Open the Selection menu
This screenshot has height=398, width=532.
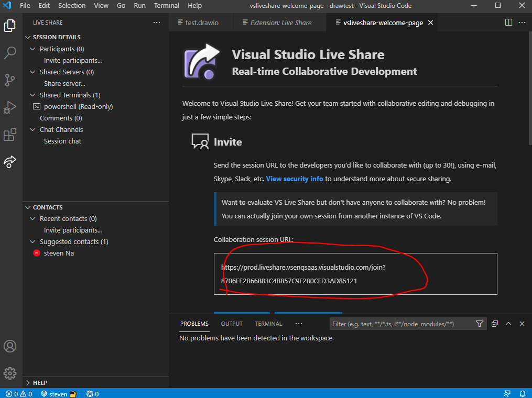pos(72,5)
